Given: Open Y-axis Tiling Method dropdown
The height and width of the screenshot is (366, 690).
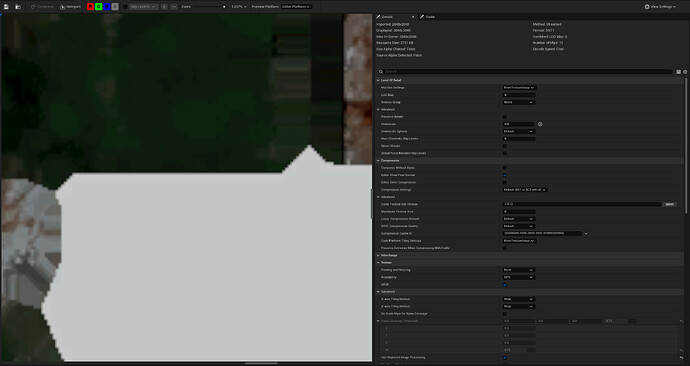Looking at the screenshot, I should point(519,307).
